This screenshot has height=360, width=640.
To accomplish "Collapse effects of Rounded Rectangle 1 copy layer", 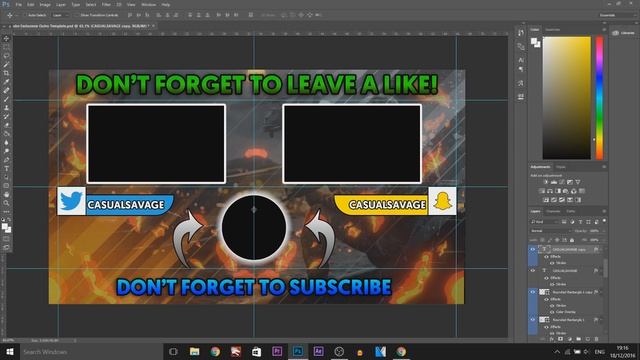I will coord(602,292).
